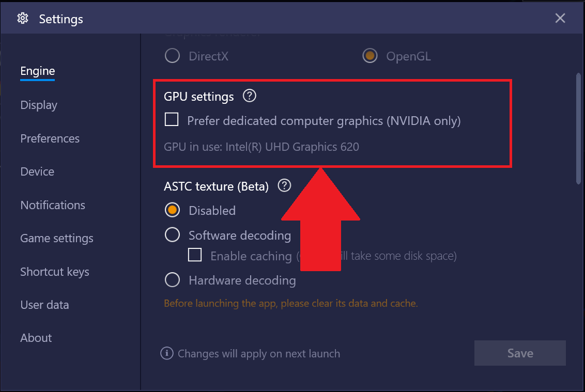This screenshot has width=585, height=392.
Task: Enable Prefer dedicated computer graphics checkbox
Action: (172, 120)
